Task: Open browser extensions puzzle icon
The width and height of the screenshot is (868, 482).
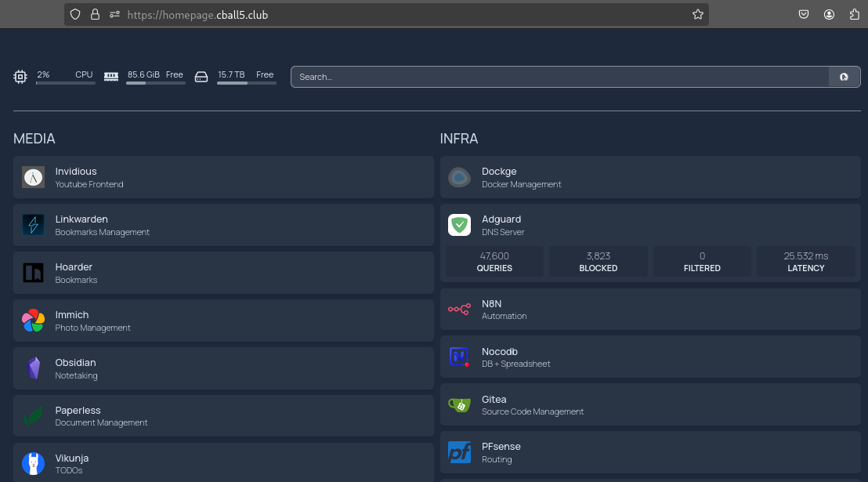Action: tap(854, 15)
